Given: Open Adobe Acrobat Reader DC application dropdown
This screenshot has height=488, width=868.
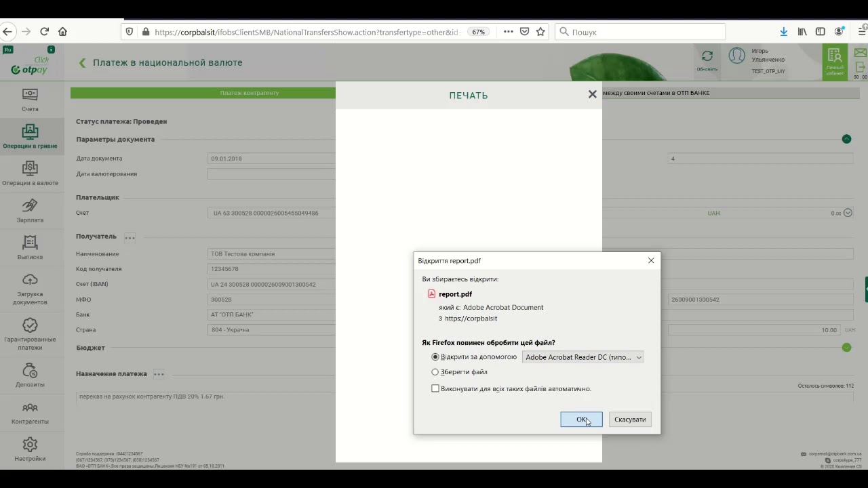Looking at the screenshot, I should (x=583, y=357).
